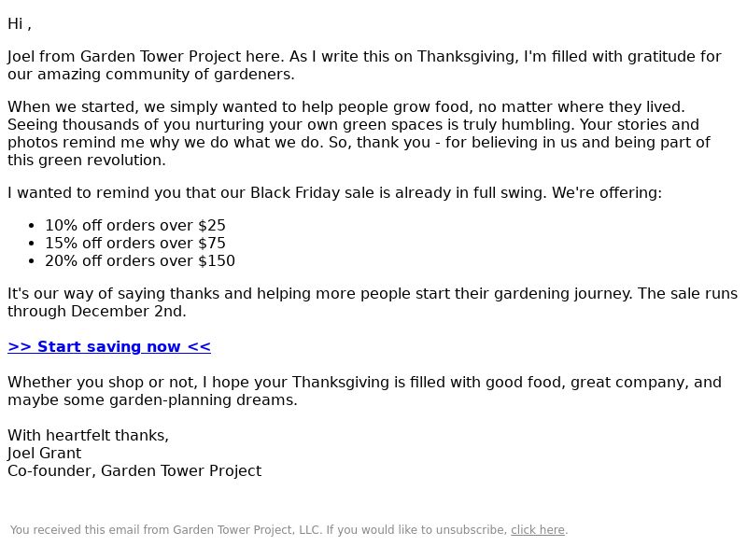This screenshot has height=560, width=747.
Task: Click the paragraph starting 'It's our way'
Action: point(372,302)
